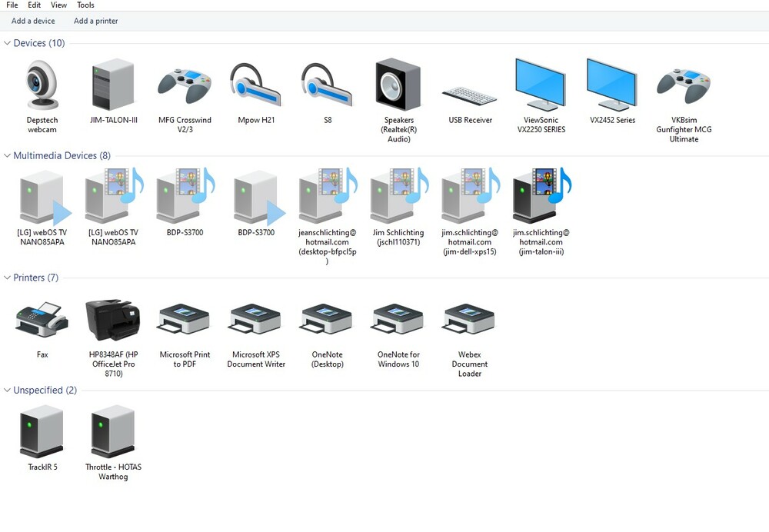Open the View menu
Screen dimensions: 769x532
59,5
